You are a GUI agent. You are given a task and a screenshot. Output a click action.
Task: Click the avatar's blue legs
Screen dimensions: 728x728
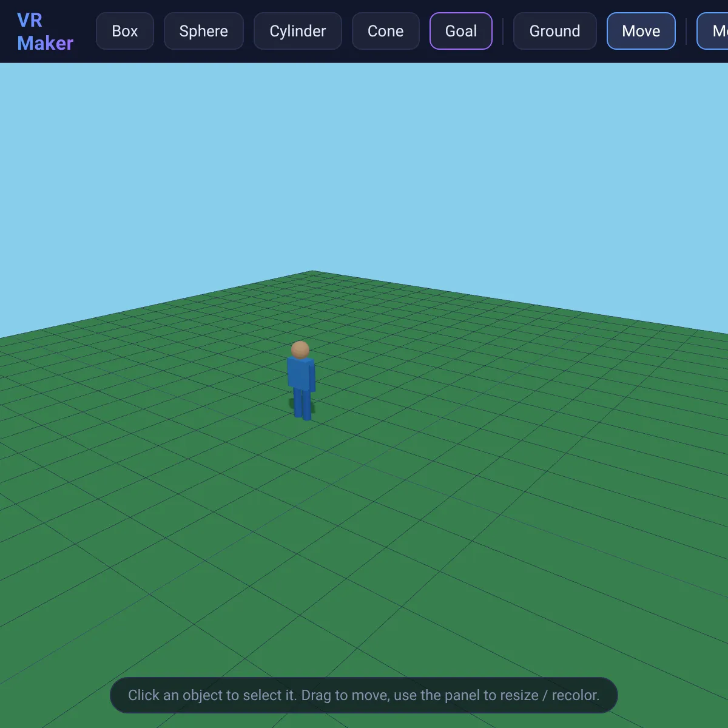[302, 403]
